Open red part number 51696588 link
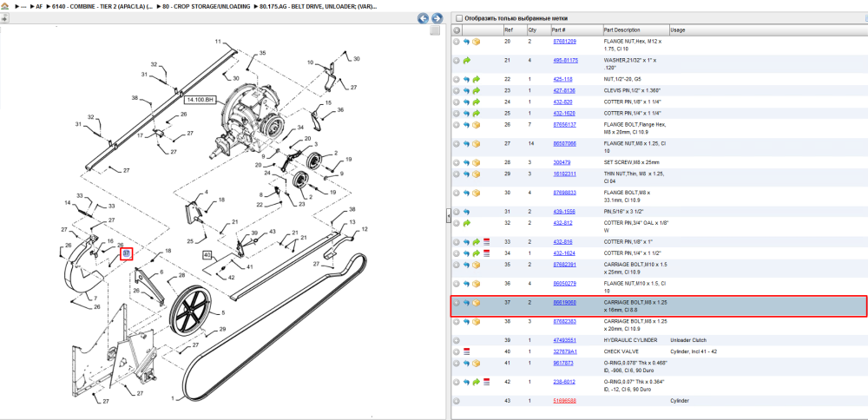This screenshot has width=868, height=420. (x=565, y=401)
